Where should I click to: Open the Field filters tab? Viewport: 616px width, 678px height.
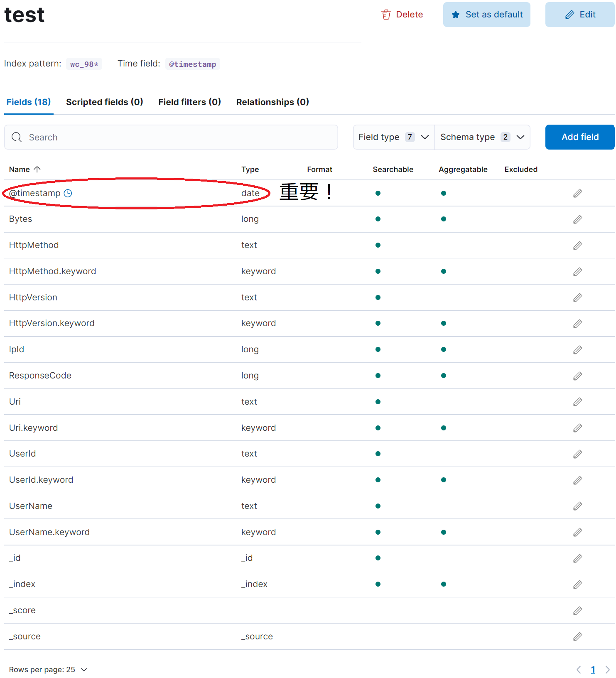tap(189, 102)
